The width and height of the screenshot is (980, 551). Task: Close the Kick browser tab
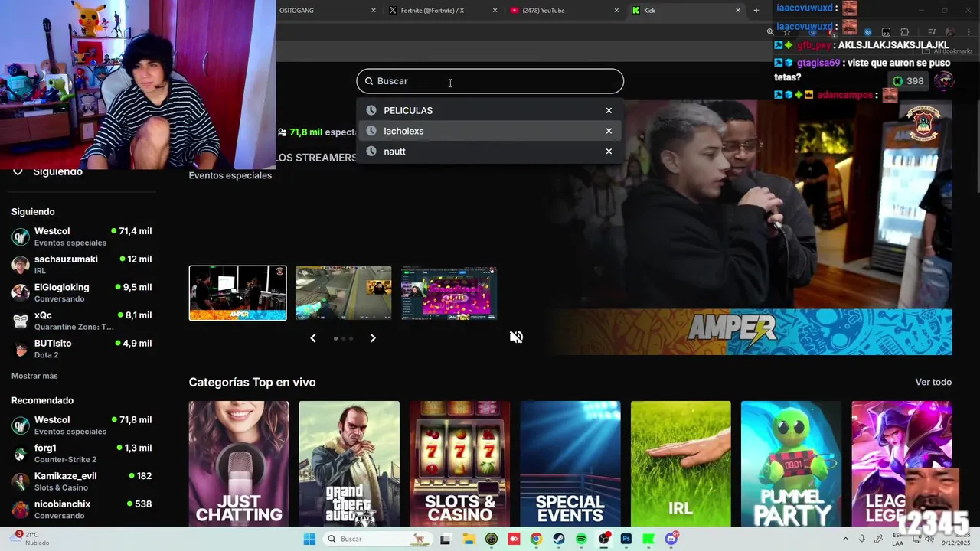(738, 11)
